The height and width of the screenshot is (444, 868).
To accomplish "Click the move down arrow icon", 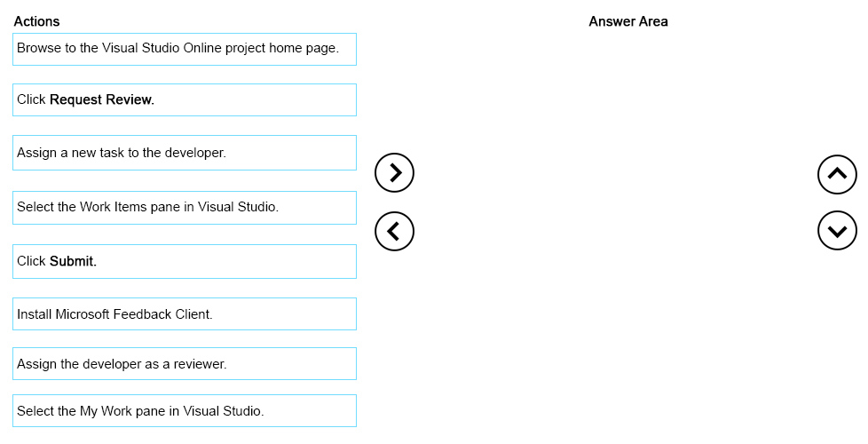I will coord(837,230).
